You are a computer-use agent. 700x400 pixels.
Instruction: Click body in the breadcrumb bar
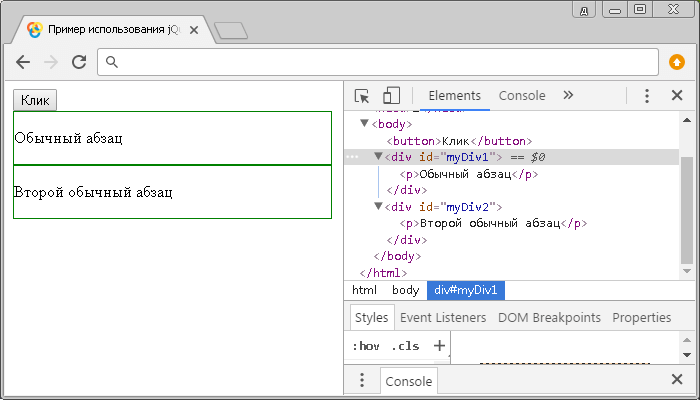click(405, 290)
